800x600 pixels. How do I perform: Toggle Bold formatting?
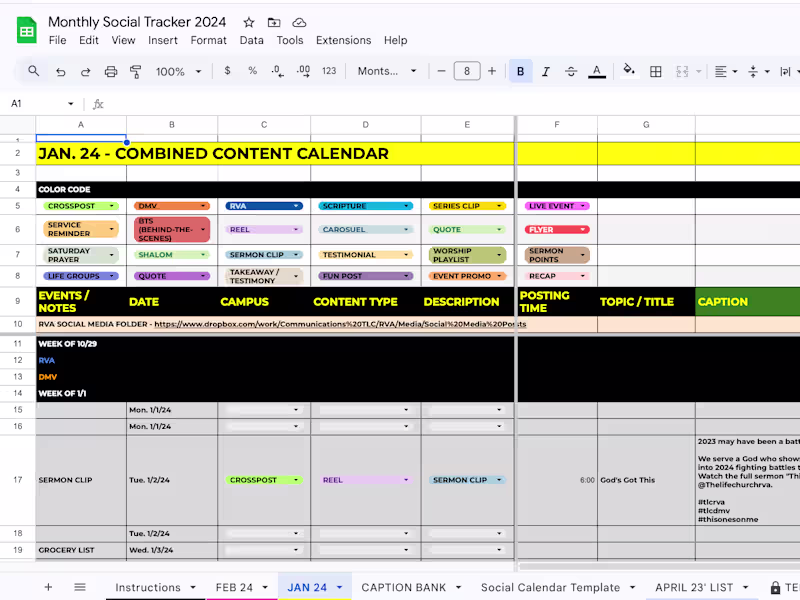click(520, 71)
